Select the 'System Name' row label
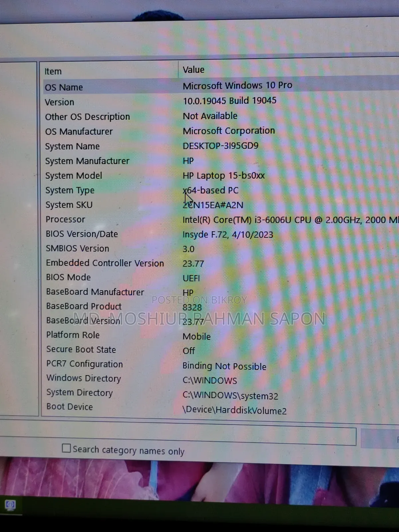399x532 pixels. pos(72,146)
